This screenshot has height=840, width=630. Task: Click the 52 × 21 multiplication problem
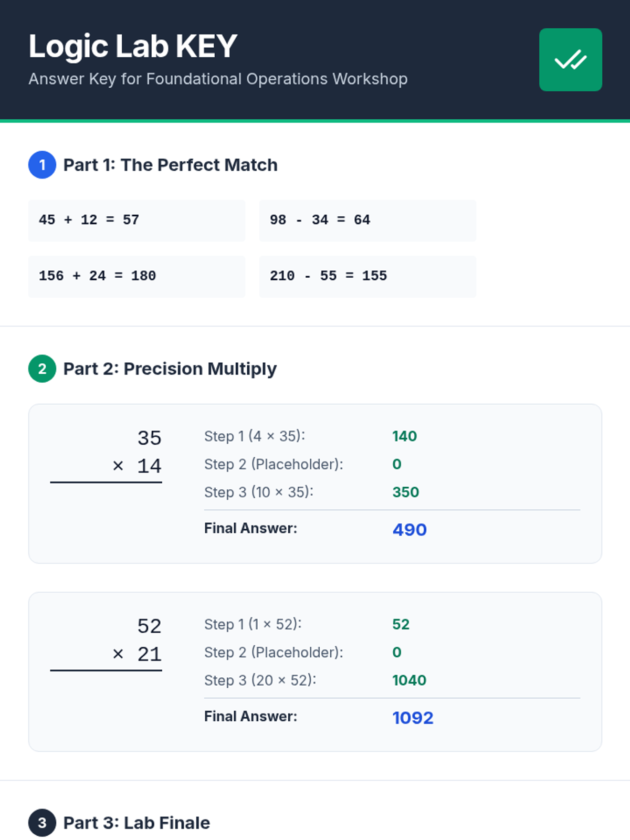point(138,640)
